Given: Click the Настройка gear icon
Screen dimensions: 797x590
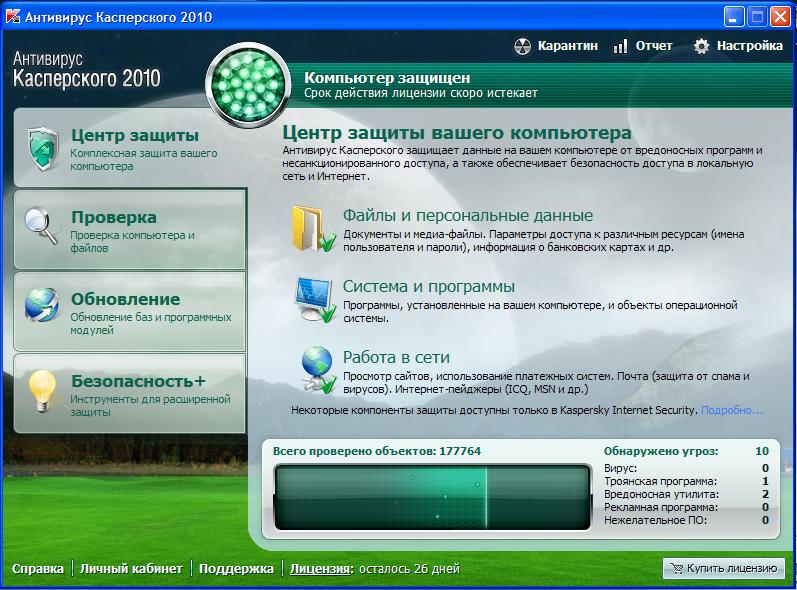Looking at the screenshot, I should point(701,46).
